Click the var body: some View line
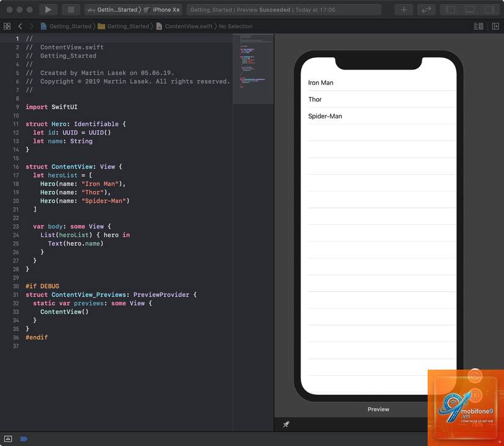The width and height of the screenshot is (504, 446). (72, 227)
